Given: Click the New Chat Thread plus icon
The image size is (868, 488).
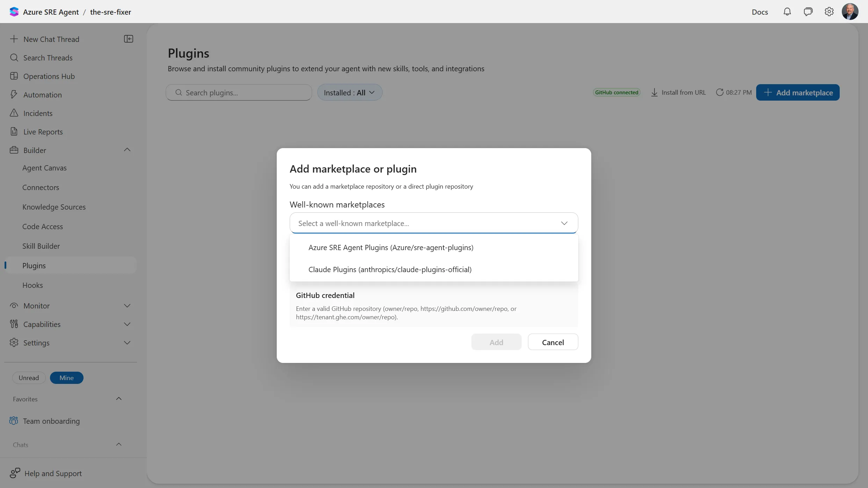Looking at the screenshot, I should (x=14, y=39).
